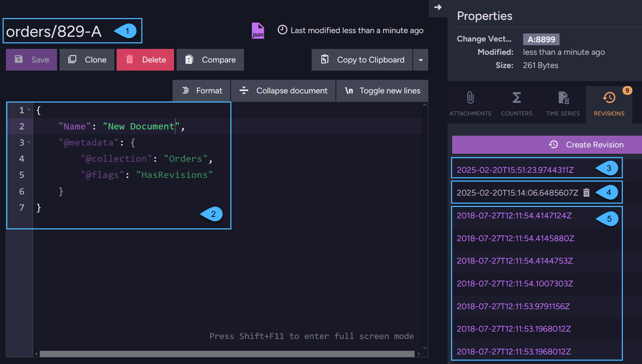Open the Time Series tab
This screenshot has height=364, width=642.
[563, 104]
